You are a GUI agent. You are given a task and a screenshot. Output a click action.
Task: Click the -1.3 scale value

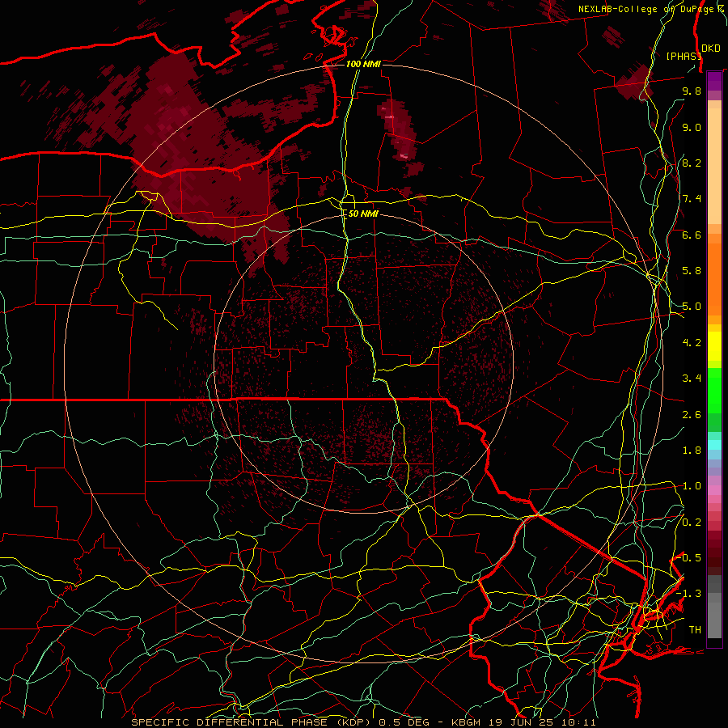[688, 594]
